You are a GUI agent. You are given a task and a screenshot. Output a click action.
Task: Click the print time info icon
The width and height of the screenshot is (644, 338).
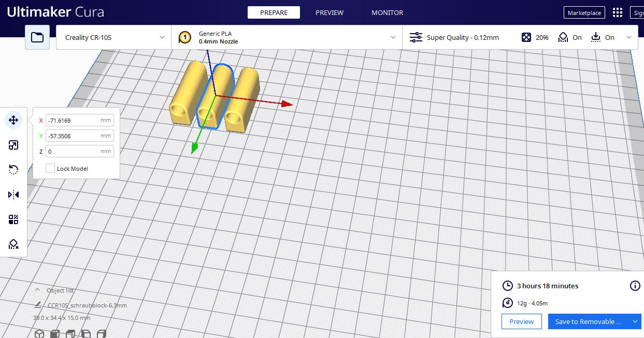pyautogui.click(x=635, y=286)
